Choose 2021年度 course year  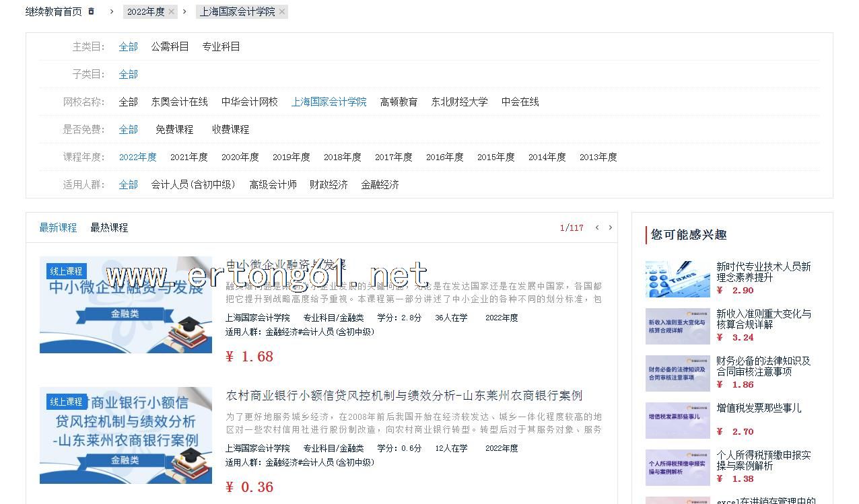pyautogui.click(x=188, y=157)
